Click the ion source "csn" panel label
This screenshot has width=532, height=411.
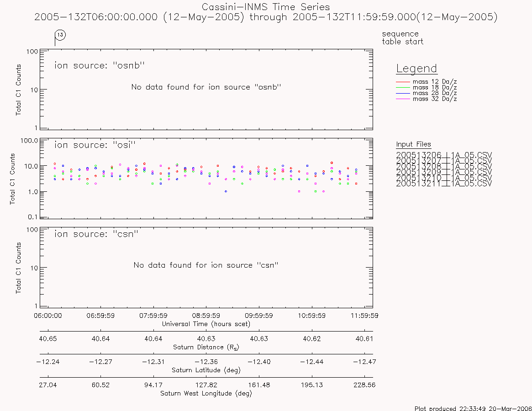(96, 234)
